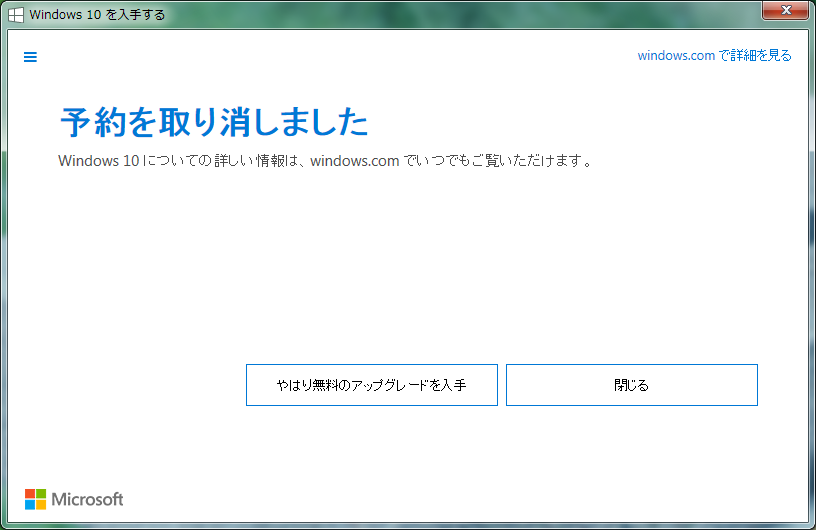
Task: Open the 'windows.com で詳細を見る' link
Action: coord(714,55)
